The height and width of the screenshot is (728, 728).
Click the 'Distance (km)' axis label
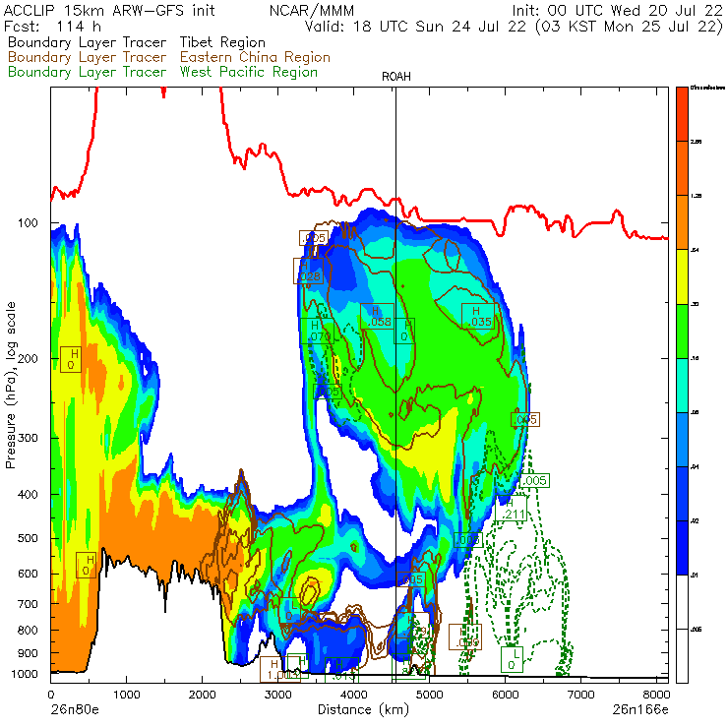coord(364,710)
